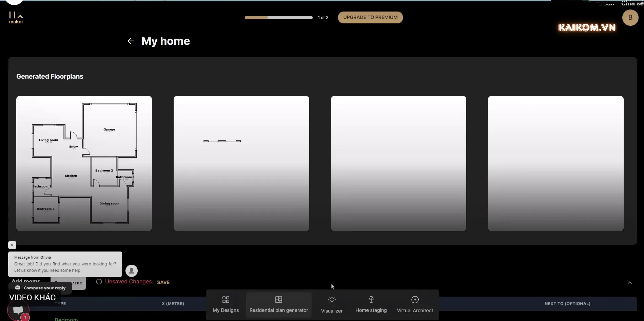The height and width of the screenshot is (321, 644).
Task: Select the first generated floorplan thumbnail
Action: click(84, 163)
